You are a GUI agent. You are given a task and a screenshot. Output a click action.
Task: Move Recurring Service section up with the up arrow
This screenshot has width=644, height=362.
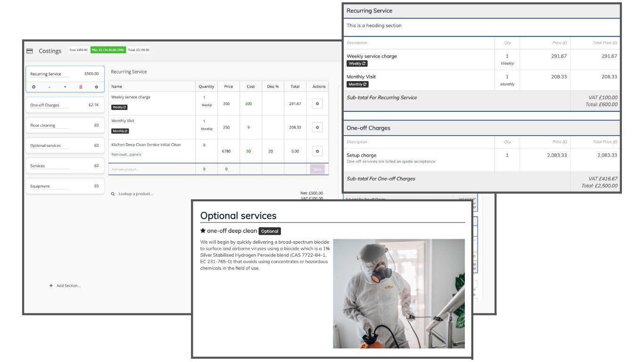(x=49, y=87)
